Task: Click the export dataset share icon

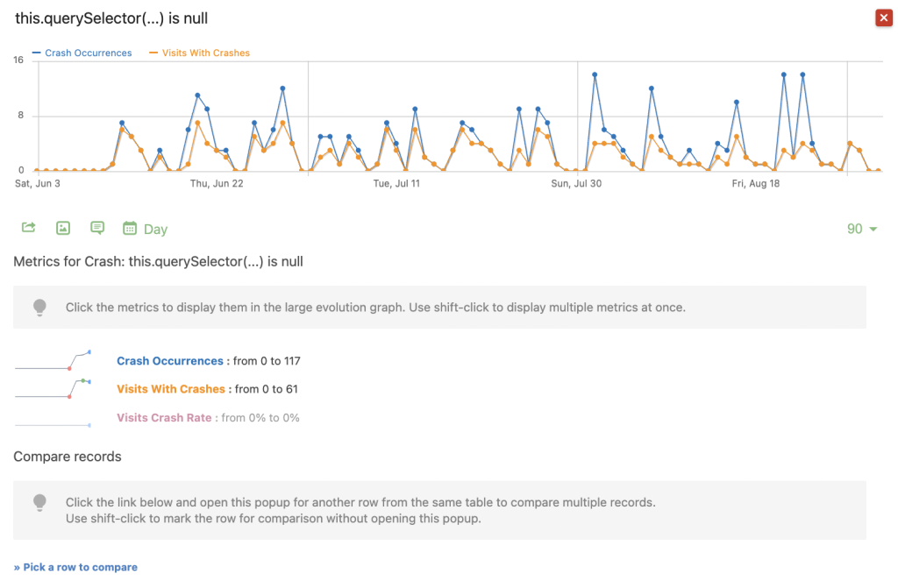Action: [28, 228]
